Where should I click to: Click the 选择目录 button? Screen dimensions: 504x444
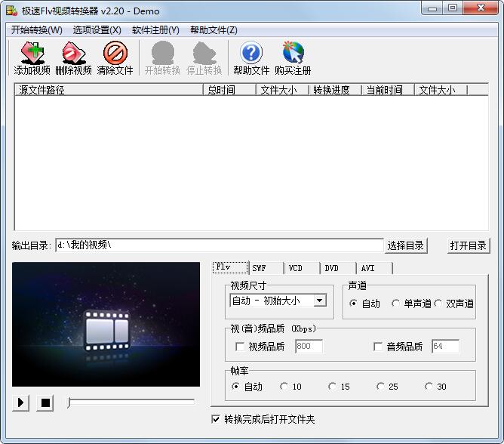coord(406,246)
